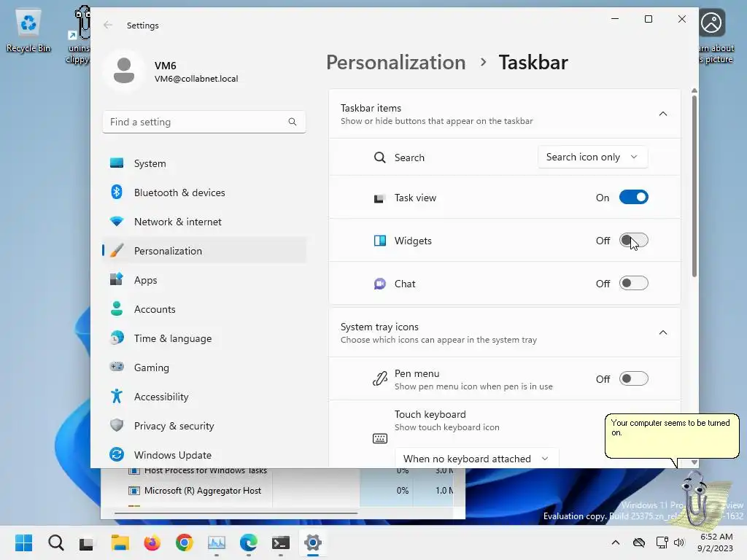This screenshot has width=747, height=560.
Task: Click the Widgets row icon
Action: [379, 241]
